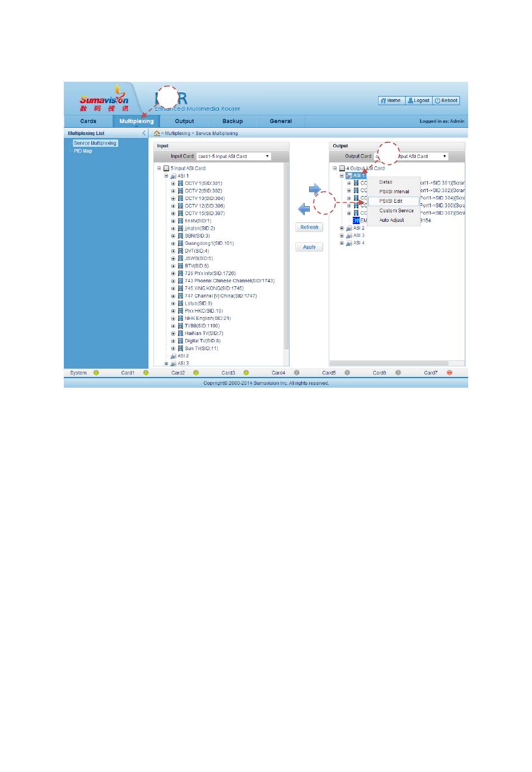This screenshot has height=772, width=532.
Task: Choose PSI/SI Edit from context menu
Action: 391,201
